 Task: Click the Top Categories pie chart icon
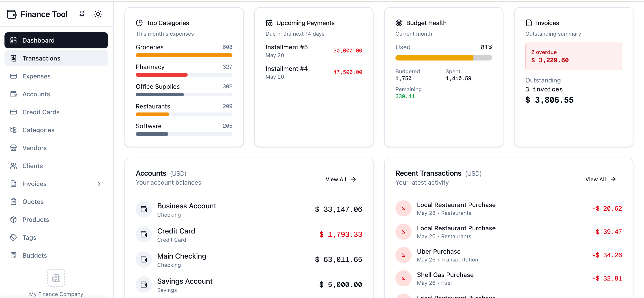coord(139,23)
